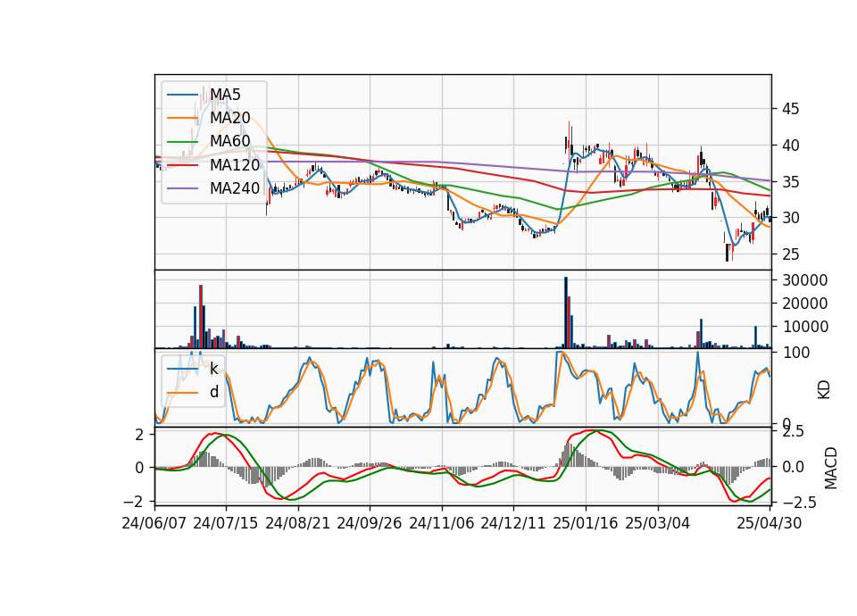Click the 45 price axis tick
The width and height of the screenshot is (857, 616).
[x=790, y=109]
